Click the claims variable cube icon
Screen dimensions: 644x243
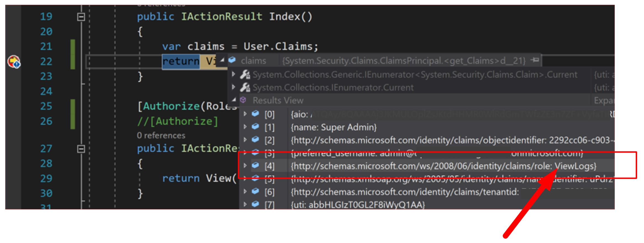(232, 60)
